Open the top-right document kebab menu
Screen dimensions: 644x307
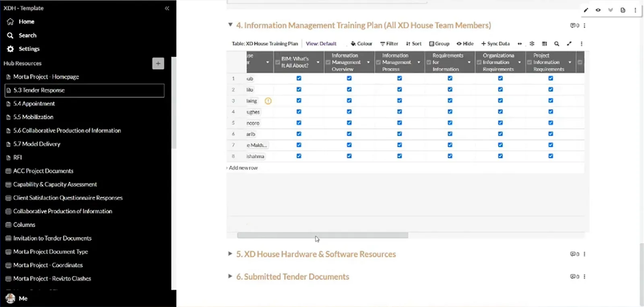(x=636, y=10)
